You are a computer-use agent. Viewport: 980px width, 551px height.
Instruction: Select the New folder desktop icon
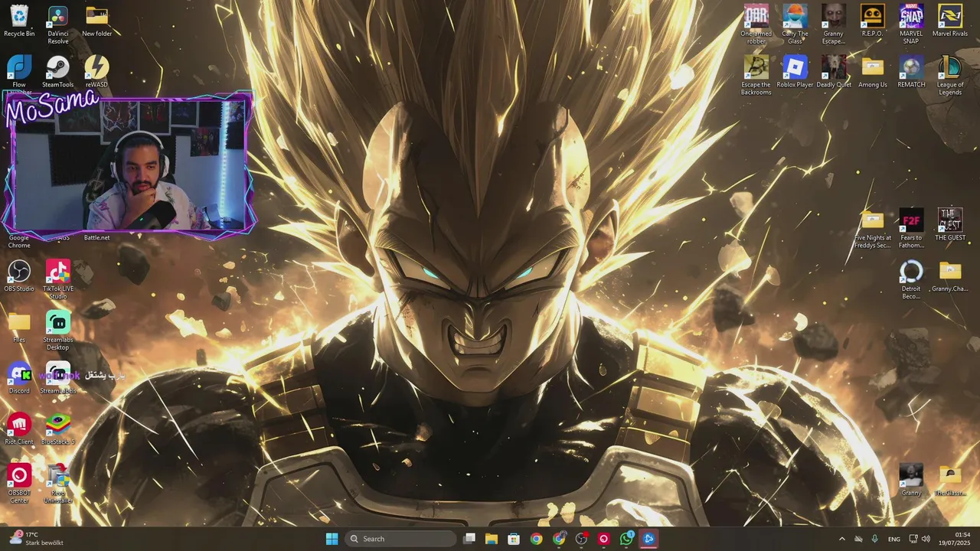pos(97,21)
